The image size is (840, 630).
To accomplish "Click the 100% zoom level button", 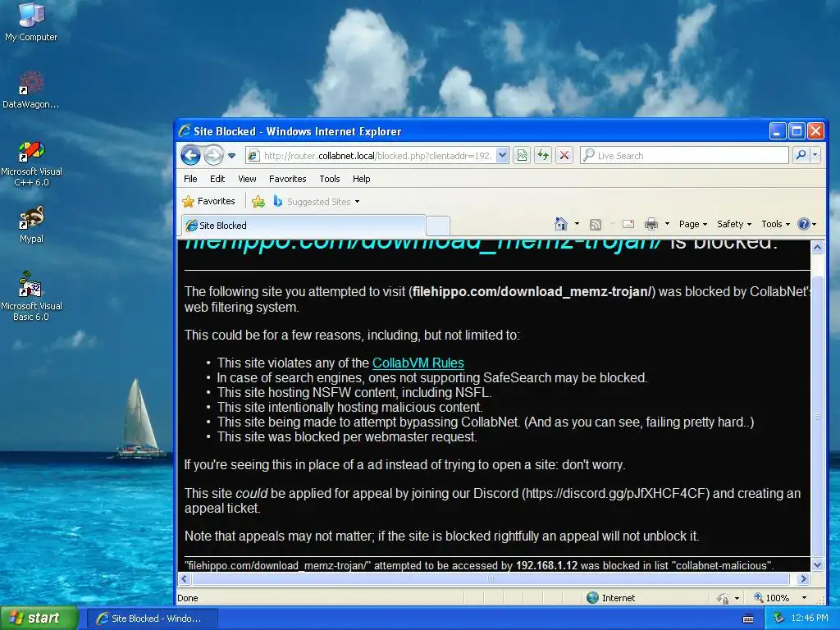I will pos(771,598).
